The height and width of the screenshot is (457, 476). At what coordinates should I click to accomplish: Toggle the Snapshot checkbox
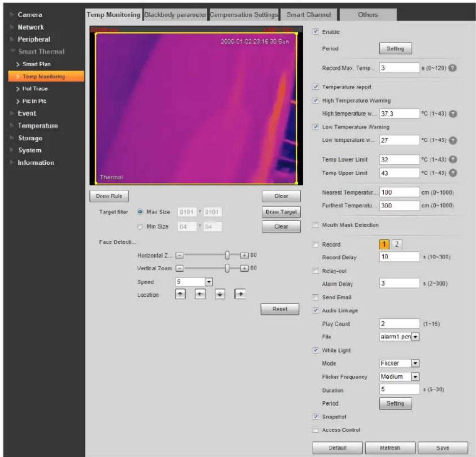click(x=315, y=417)
